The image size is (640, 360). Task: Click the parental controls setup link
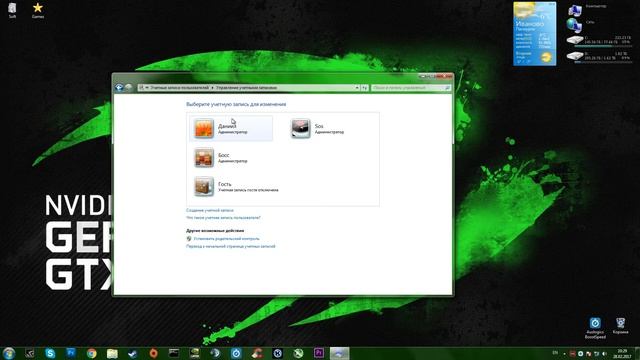tap(227, 238)
